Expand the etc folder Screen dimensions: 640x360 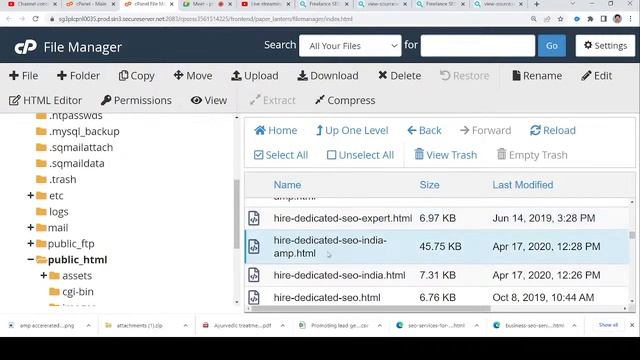click(30, 196)
